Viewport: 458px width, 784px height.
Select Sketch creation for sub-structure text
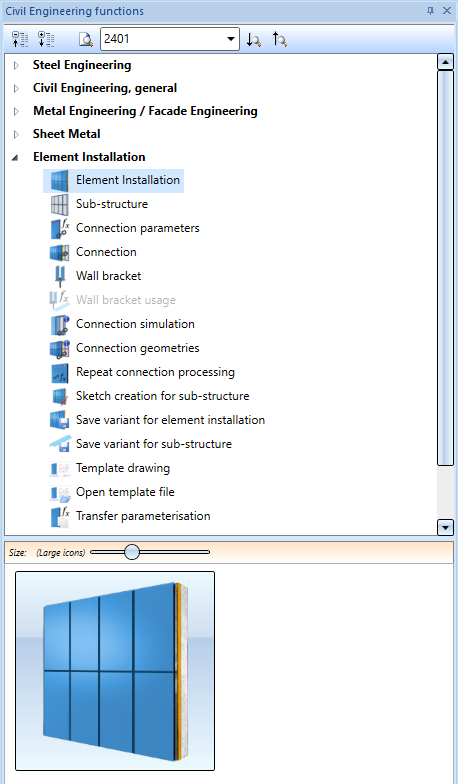tap(162, 396)
